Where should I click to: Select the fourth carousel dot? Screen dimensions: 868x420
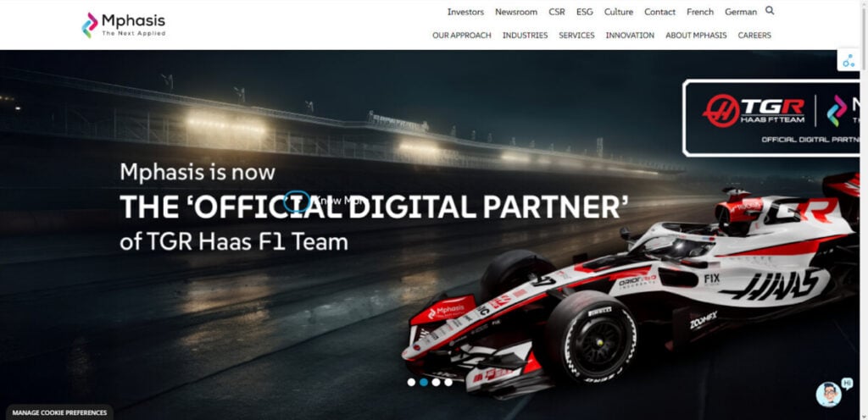click(448, 382)
